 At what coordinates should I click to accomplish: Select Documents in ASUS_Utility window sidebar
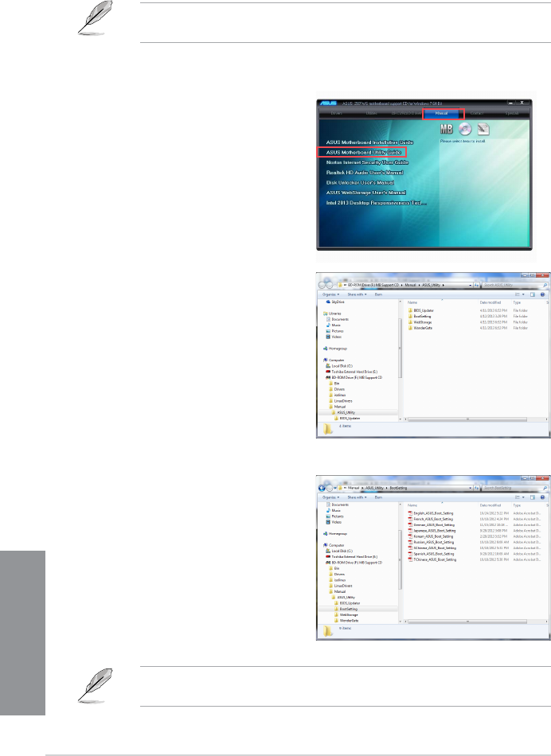(x=338, y=319)
